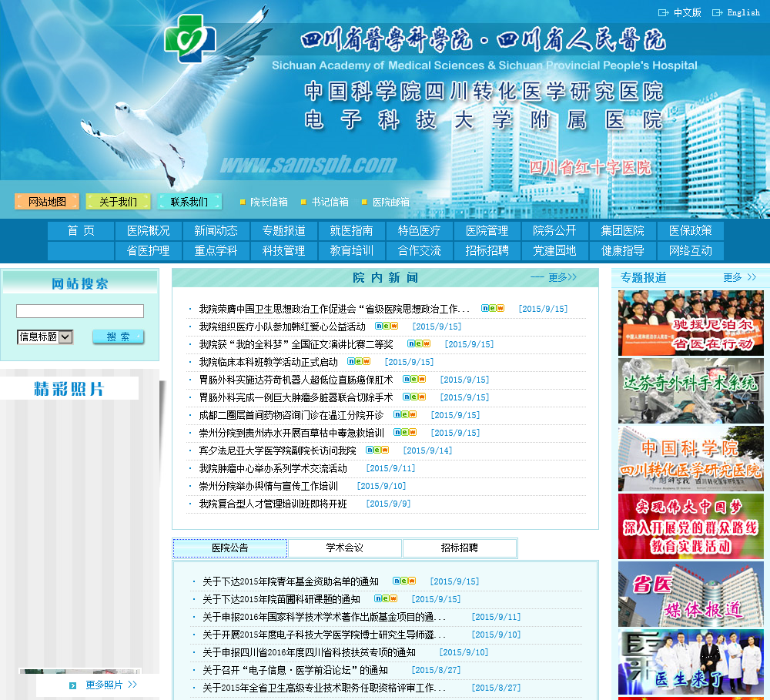Open 更多照片 more photos link
Viewport: 770px width, 700px height.
point(111,685)
